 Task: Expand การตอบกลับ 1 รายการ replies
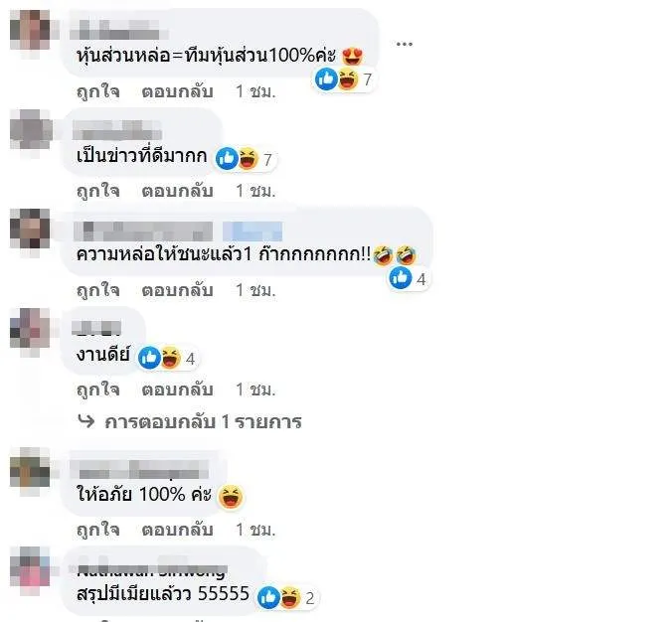[x=203, y=422]
